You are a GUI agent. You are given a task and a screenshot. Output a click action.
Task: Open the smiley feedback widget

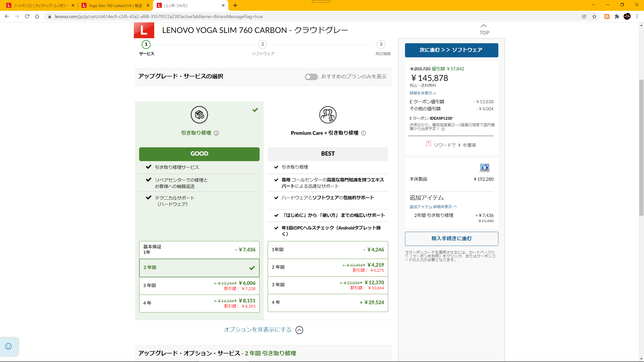coord(9,346)
